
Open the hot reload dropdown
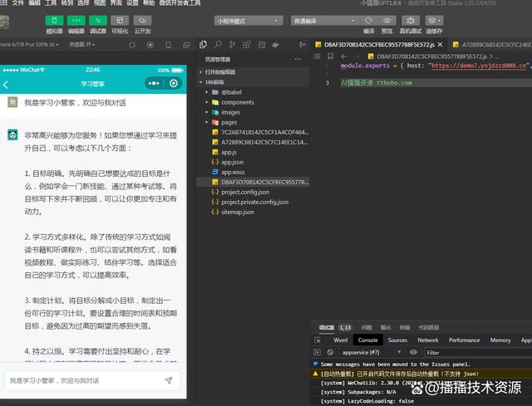[82, 44]
